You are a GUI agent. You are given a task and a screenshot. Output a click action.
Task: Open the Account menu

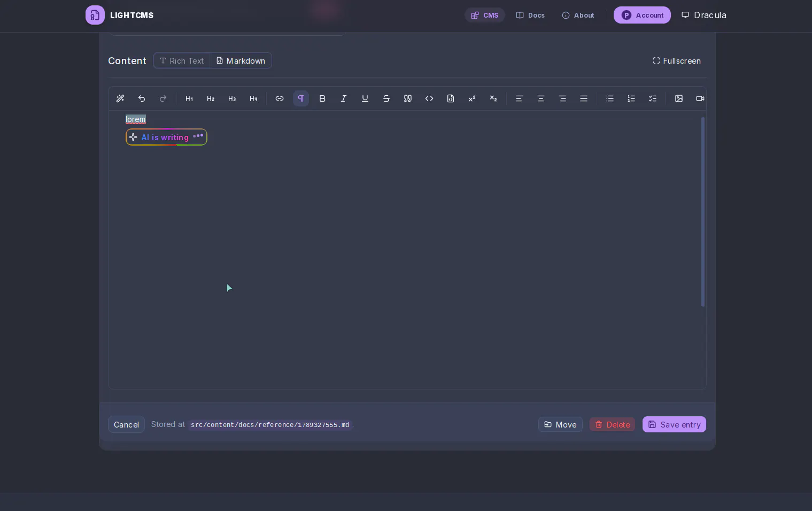click(642, 16)
